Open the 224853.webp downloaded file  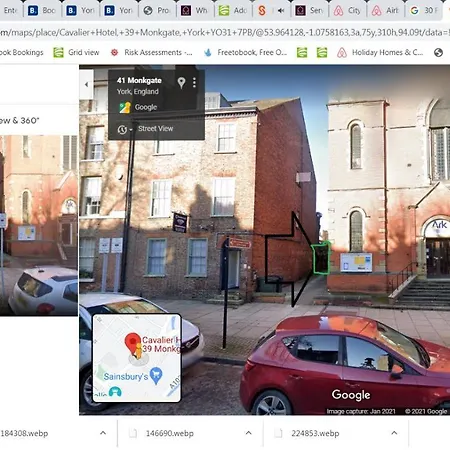(315, 433)
